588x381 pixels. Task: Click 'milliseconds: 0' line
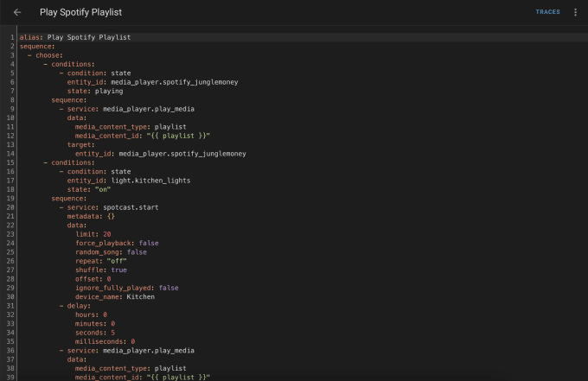tap(105, 342)
